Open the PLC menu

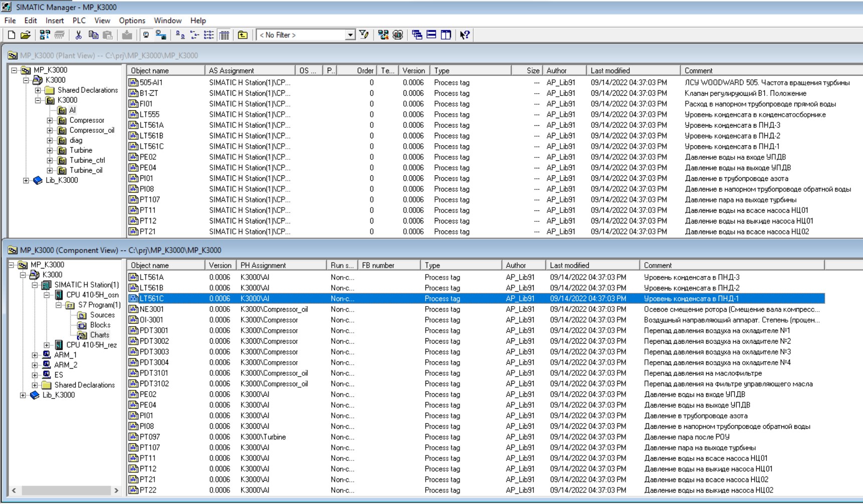click(x=79, y=21)
